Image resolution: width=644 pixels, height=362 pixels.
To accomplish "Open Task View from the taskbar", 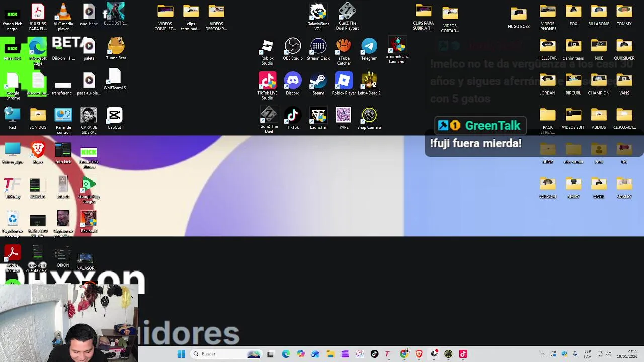I will (x=270, y=354).
